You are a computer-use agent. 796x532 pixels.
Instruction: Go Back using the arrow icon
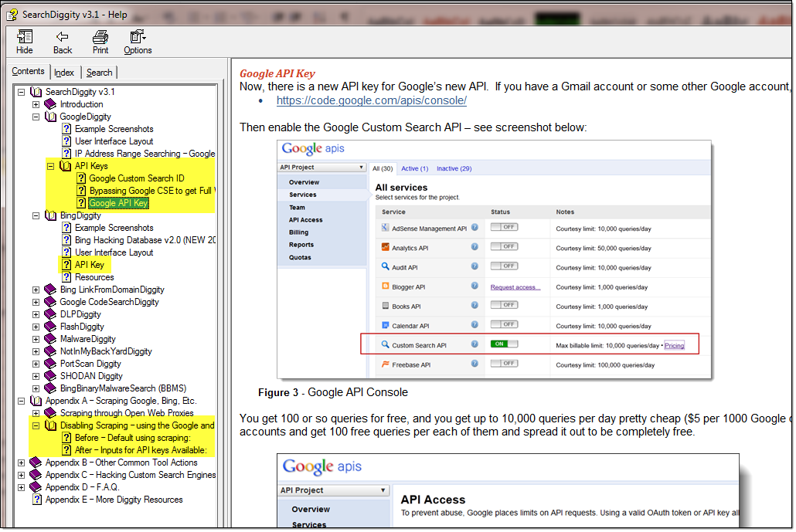tap(63, 36)
